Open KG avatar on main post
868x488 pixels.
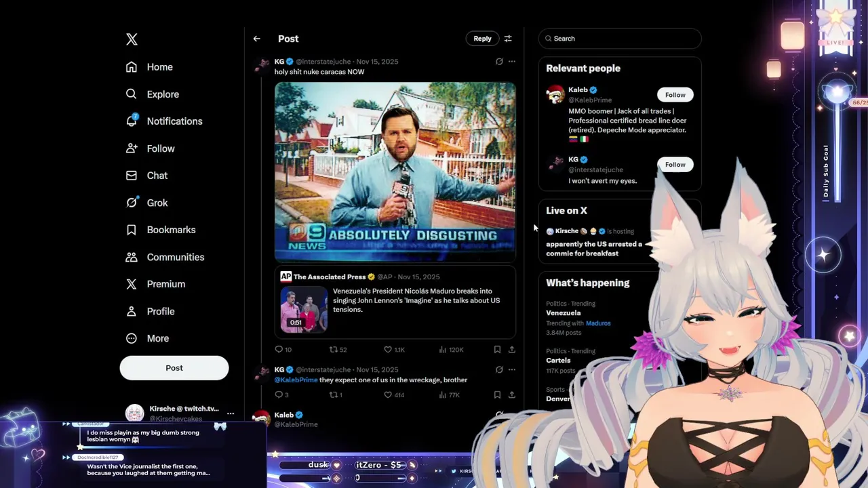pos(262,65)
